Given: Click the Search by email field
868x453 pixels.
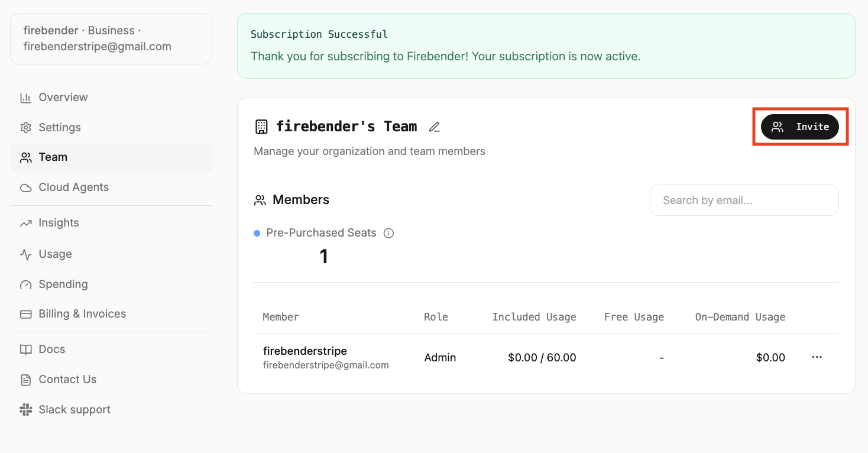Looking at the screenshot, I should pos(744,200).
